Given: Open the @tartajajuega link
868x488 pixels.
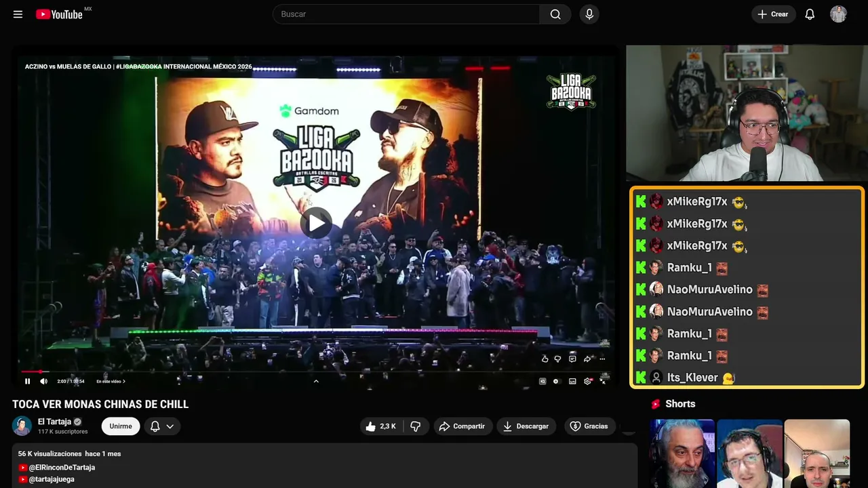Looking at the screenshot, I should click(52, 479).
